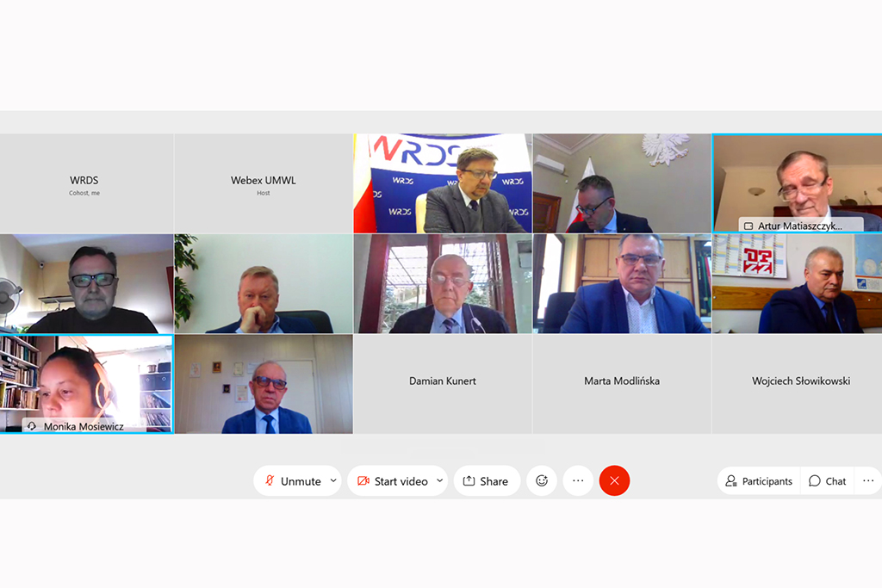Screen dimensions: 882x588
Task: Click the crossed-out microphone icon
Action: pos(270,480)
